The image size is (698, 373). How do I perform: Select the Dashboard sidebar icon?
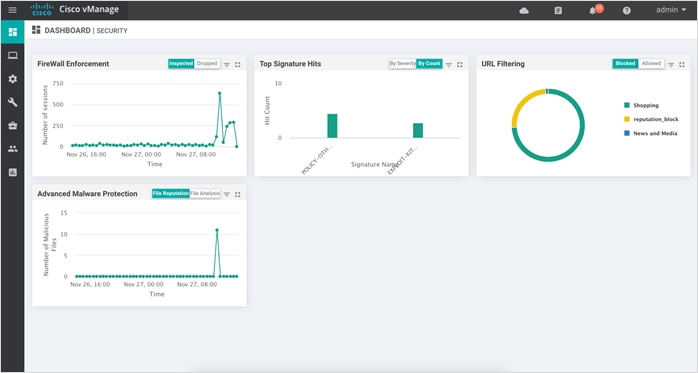(x=12, y=32)
